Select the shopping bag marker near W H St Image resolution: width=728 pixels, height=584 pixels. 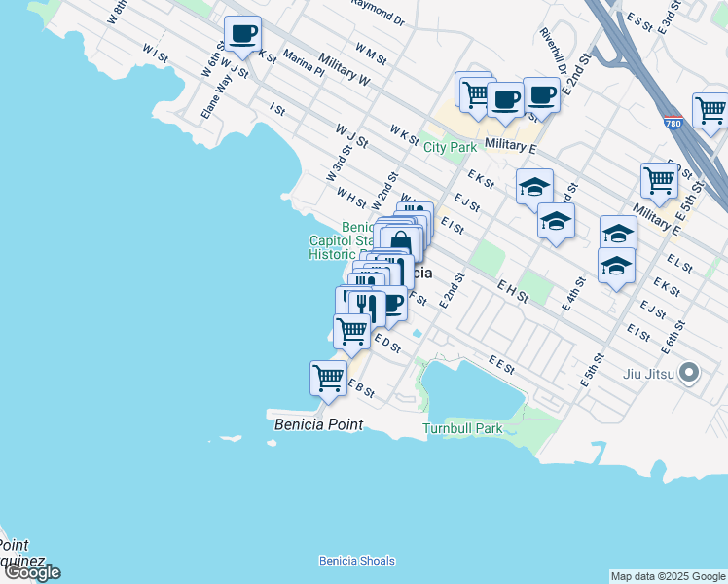coord(401,241)
